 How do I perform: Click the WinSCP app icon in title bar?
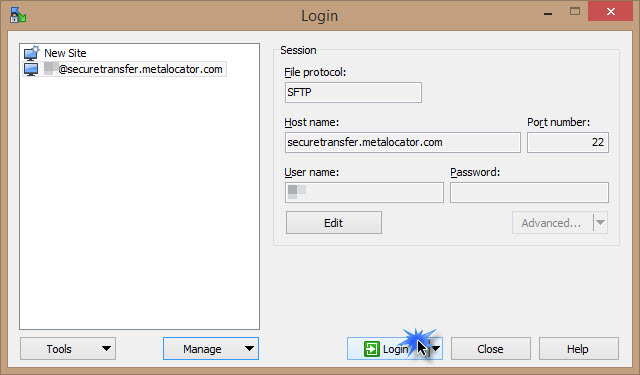pos(18,15)
